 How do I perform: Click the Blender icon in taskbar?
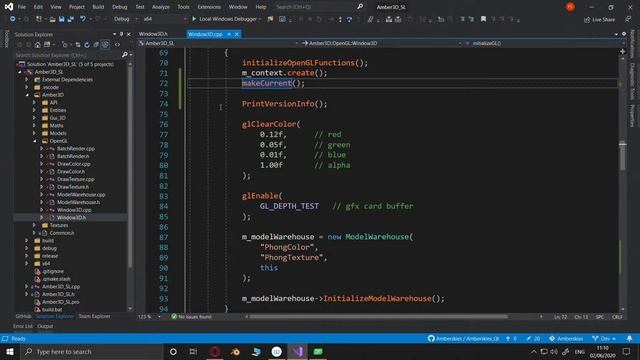pos(236,351)
